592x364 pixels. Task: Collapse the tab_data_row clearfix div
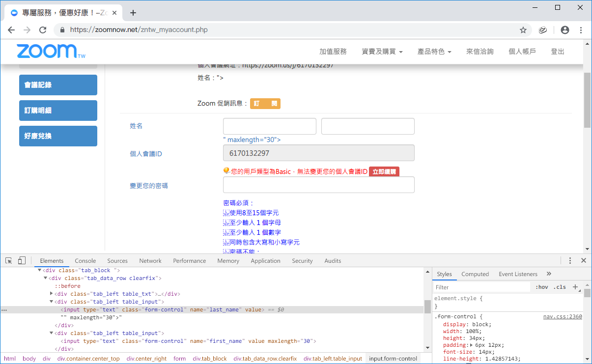(46, 278)
